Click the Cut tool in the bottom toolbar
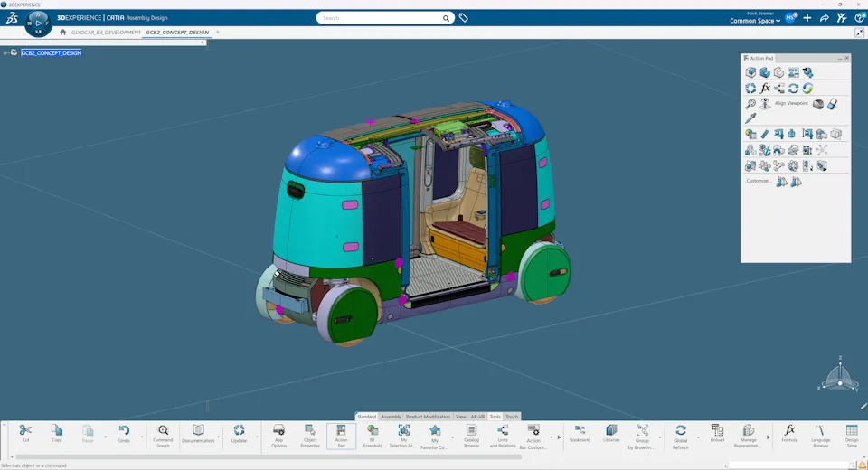This screenshot has height=470, width=868. 25,433
